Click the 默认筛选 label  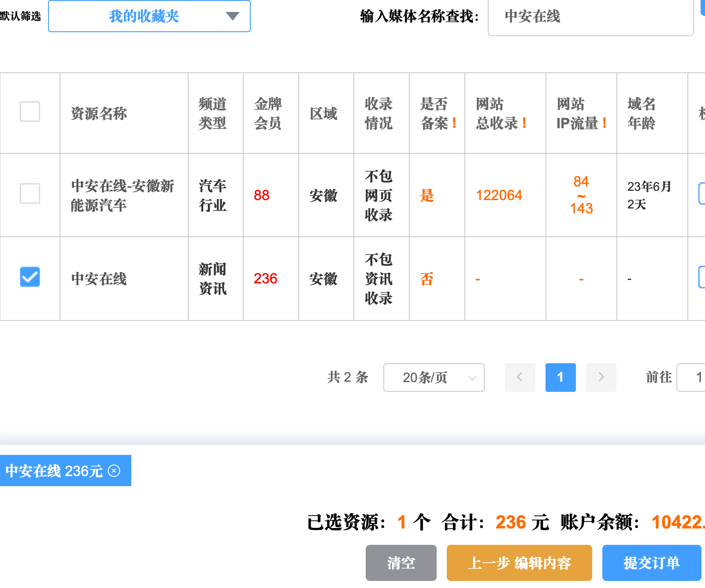click(20, 16)
